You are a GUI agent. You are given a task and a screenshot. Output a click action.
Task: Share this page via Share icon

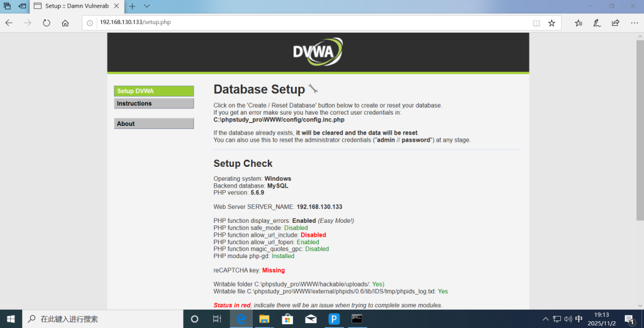tap(615, 23)
